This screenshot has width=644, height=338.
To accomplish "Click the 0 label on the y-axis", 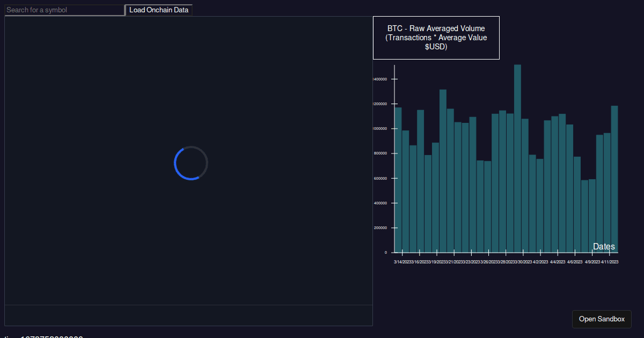I will [385, 253].
